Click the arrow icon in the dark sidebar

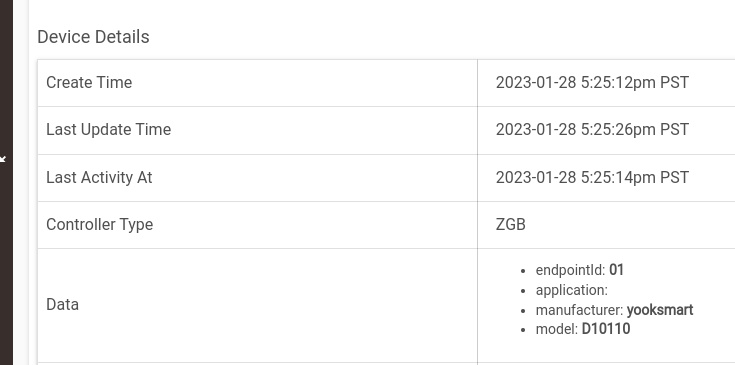[x=2, y=159]
